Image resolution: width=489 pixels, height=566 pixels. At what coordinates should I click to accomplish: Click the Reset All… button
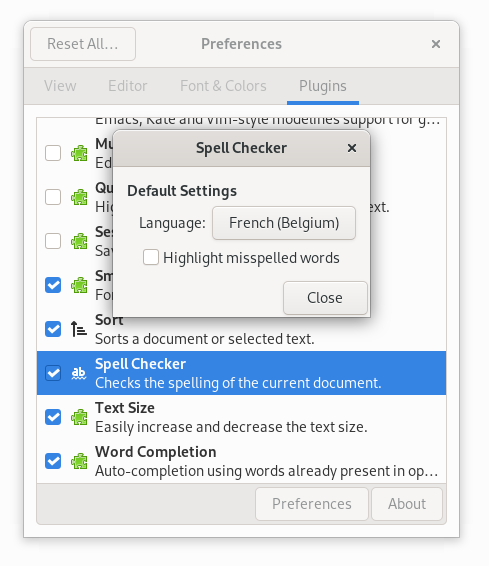pos(83,44)
